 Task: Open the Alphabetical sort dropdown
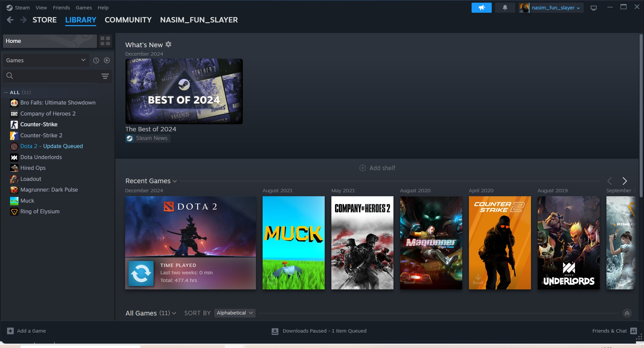click(234, 313)
